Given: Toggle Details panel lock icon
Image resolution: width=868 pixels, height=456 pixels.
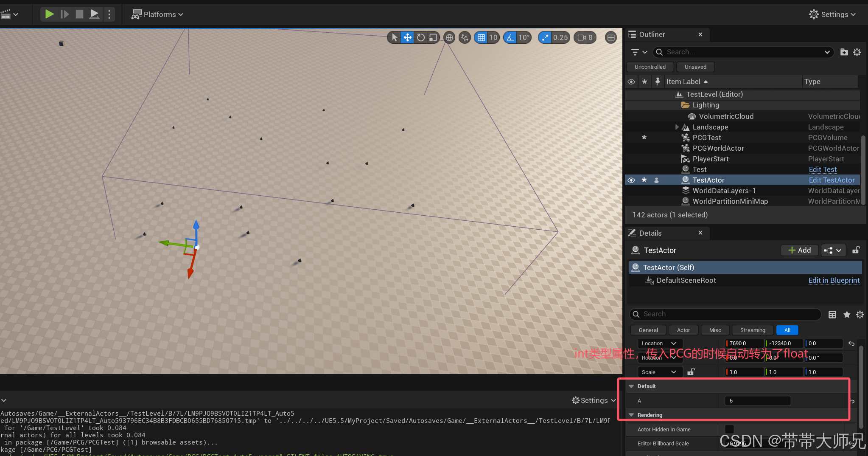Looking at the screenshot, I should coord(856,250).
